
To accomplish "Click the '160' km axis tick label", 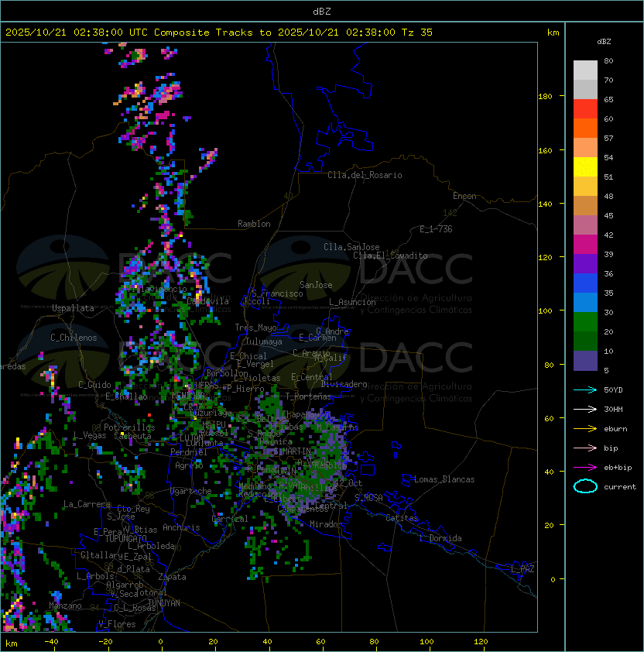I will pyautogui.click(x=545, y=150).
